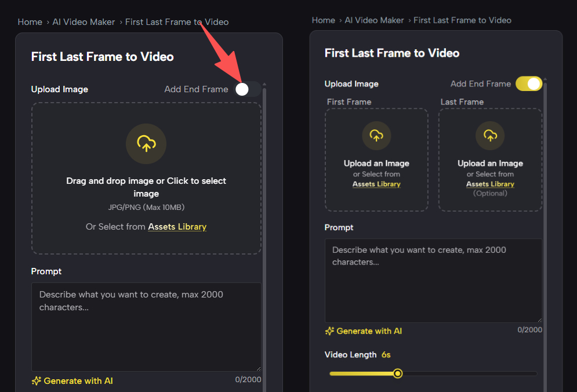577x392 pixels.
Task: Open Home in the left breadcrumb
Action: click(x=30, y=22)
